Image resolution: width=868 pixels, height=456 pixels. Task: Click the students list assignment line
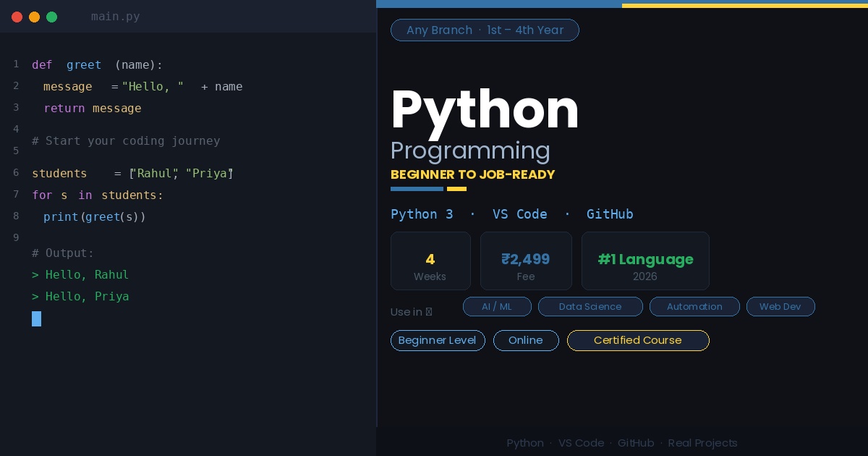coord(132,173)
